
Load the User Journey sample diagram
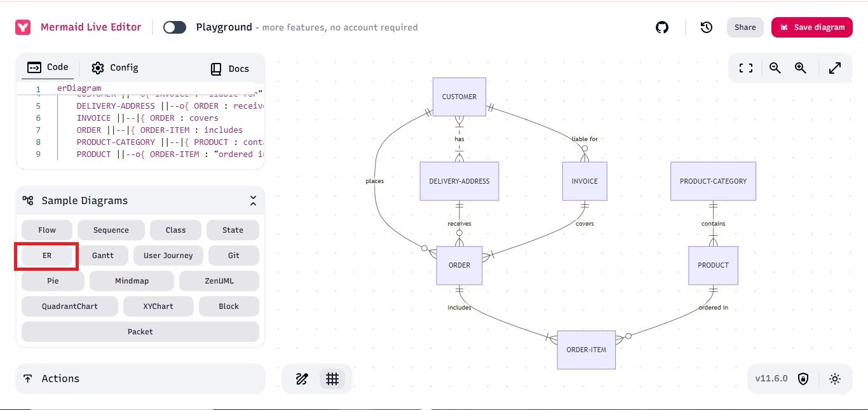point(168,256)
